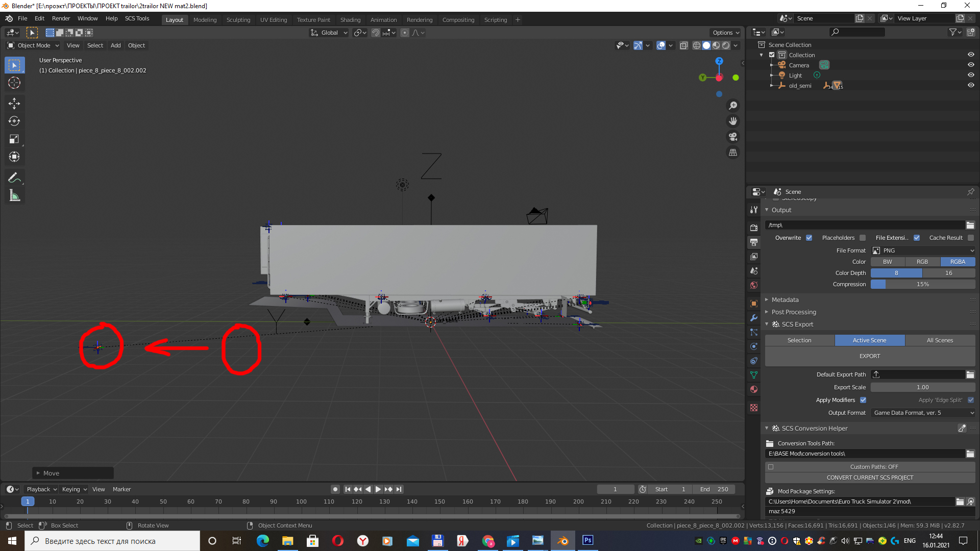Adjust the Compression 15% slider
980x551 pixels.
pyautogui.click(x=923, y=284)
